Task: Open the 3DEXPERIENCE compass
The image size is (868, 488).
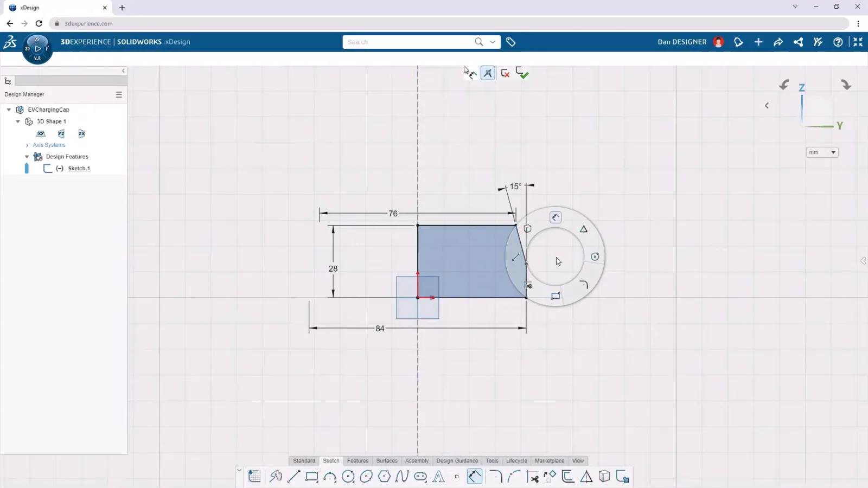Action: [37, 48]
